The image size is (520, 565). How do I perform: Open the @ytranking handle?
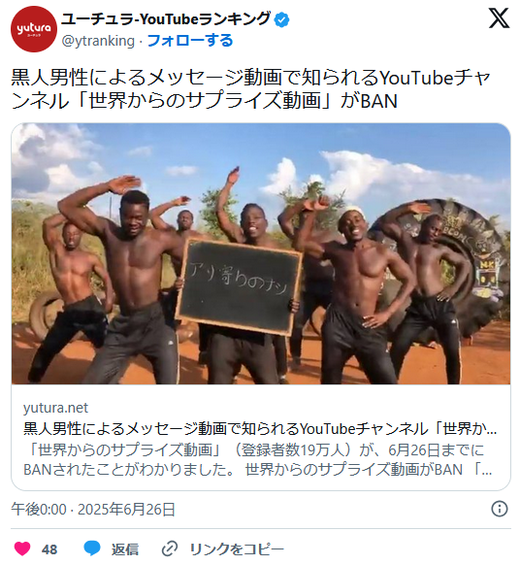(98, 41)
